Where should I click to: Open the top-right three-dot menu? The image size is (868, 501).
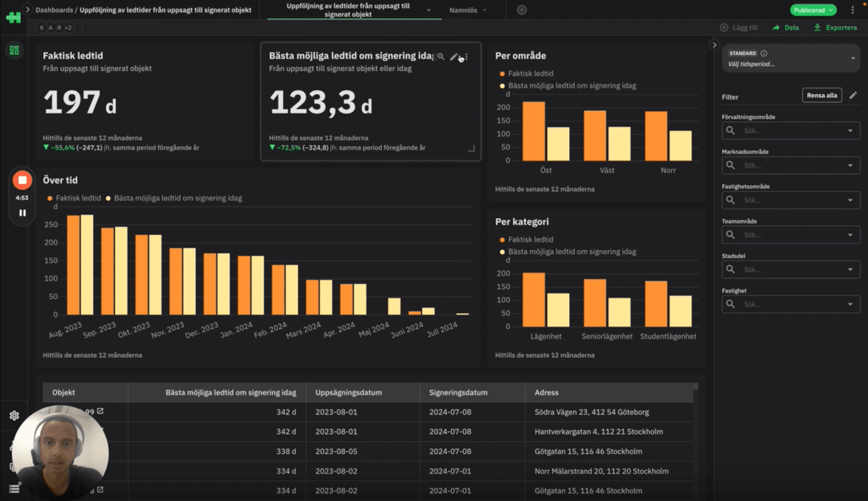click(x=852, y=10)
